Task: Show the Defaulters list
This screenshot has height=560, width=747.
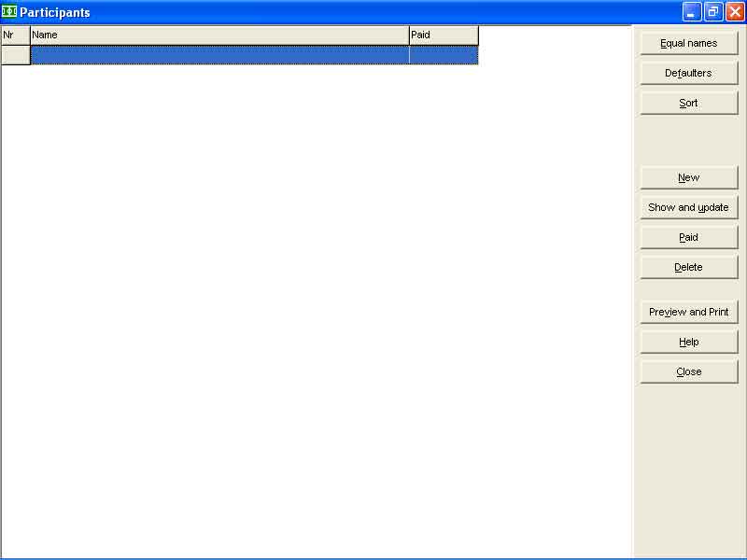Action: tap(689, 73)
